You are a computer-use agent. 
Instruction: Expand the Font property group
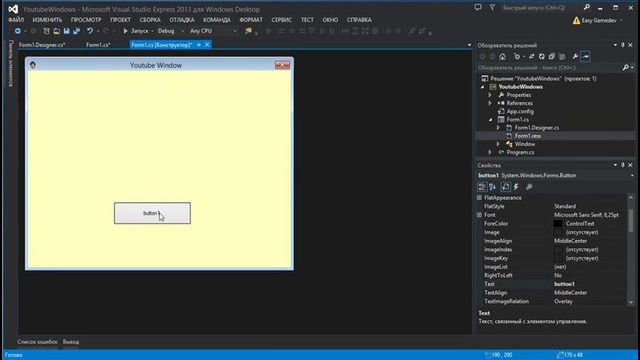coord(480,215)
